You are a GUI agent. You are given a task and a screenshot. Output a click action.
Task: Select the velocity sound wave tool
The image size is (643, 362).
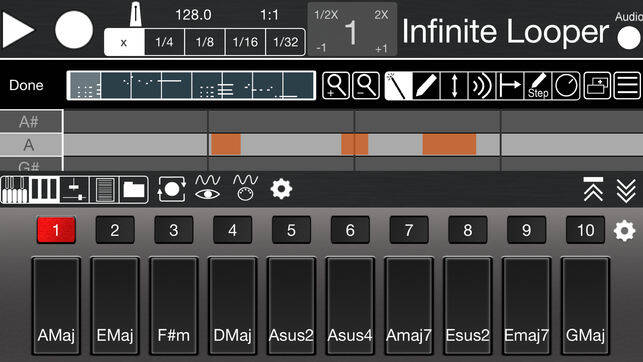click(x=482, y=85)
